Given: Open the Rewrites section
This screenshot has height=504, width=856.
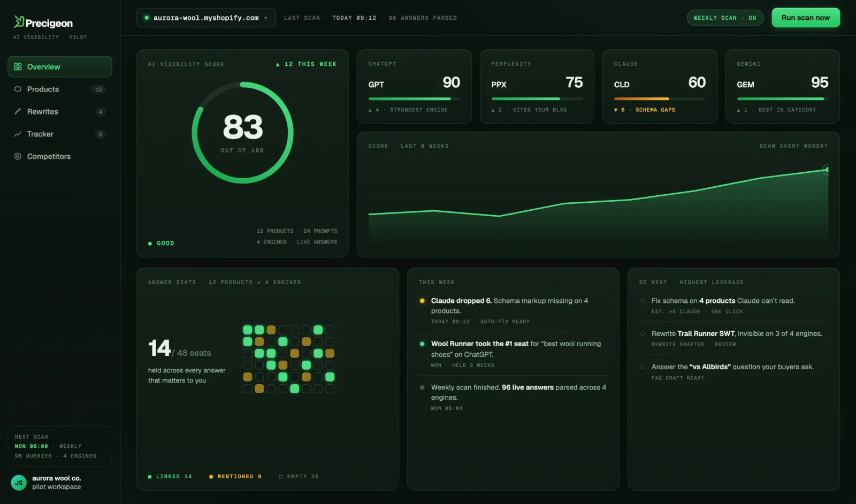Looking at the screenshot, I should click(x=60, y=112).
